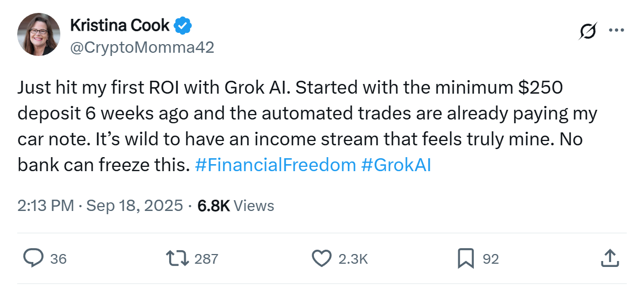Click the share upload-arrow icon
Screen dimensions: 644x296
(608, 258)
